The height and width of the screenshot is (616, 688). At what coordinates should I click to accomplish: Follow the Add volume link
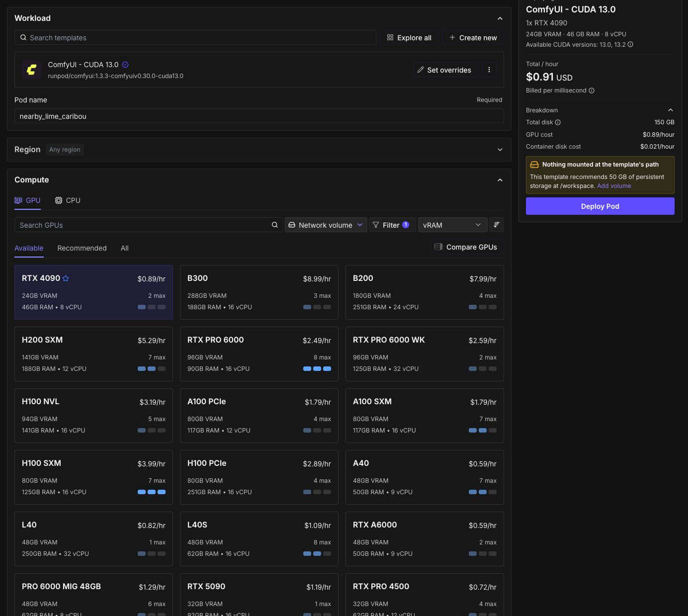click(614, 186)
